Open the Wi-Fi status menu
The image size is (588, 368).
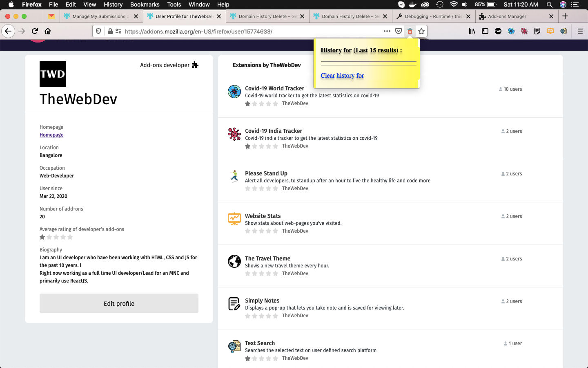pyautogui.click(x=453, y=4)
